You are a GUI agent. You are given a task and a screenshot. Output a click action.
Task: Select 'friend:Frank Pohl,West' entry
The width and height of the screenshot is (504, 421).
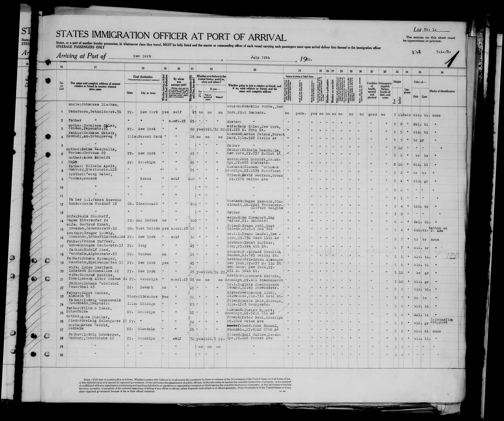pos(251,226)
